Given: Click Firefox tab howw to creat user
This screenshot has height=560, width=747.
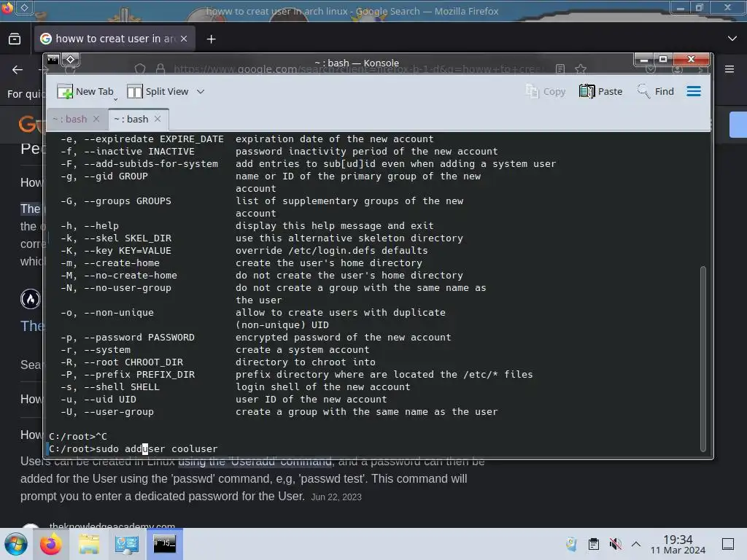Looking at the screenshot, I should coord(115,39).
